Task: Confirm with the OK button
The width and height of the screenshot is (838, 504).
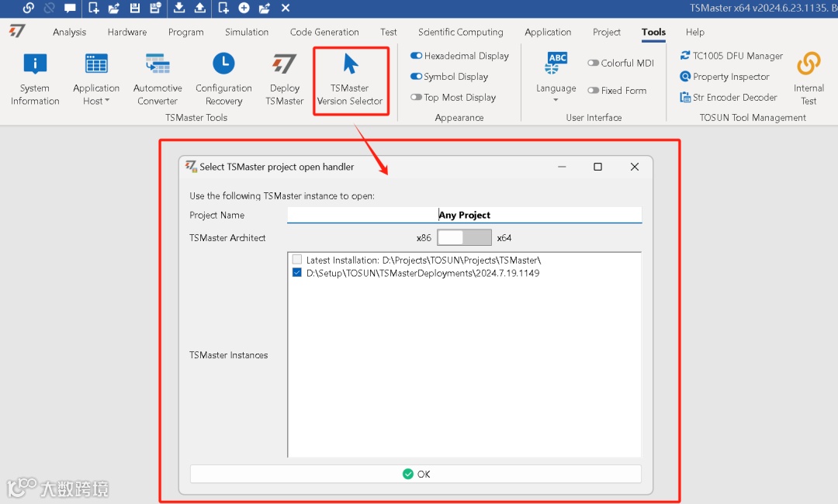Action: [x=416, y=474]
